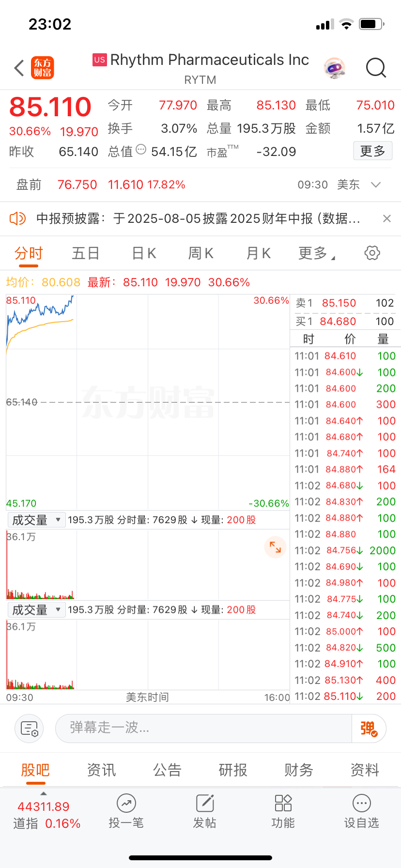Open the robot assistant avatar icon
This screenshot has width=401, height=868.
[x=334, y=68]
